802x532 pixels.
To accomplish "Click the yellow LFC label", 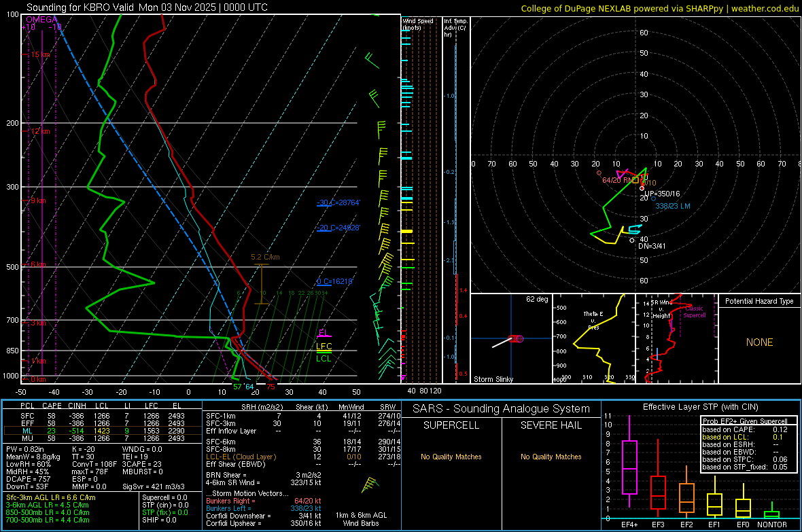I will click(x=324, y=347).
